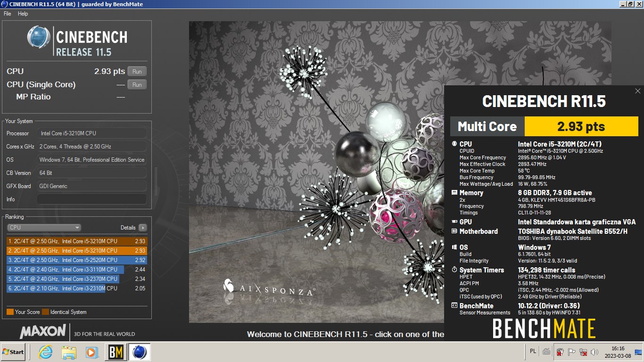
Task: Click into the Info input field
Action: point(91,199)
